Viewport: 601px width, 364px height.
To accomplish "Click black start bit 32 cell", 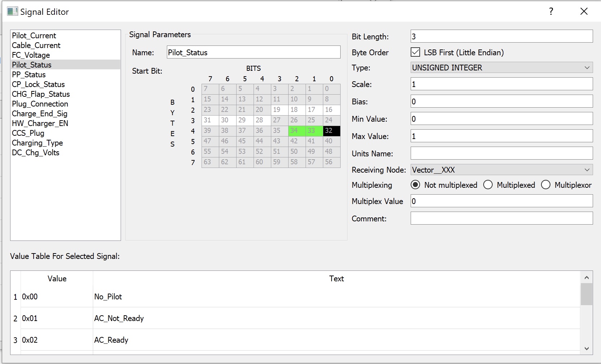I will tap(331, 131).
